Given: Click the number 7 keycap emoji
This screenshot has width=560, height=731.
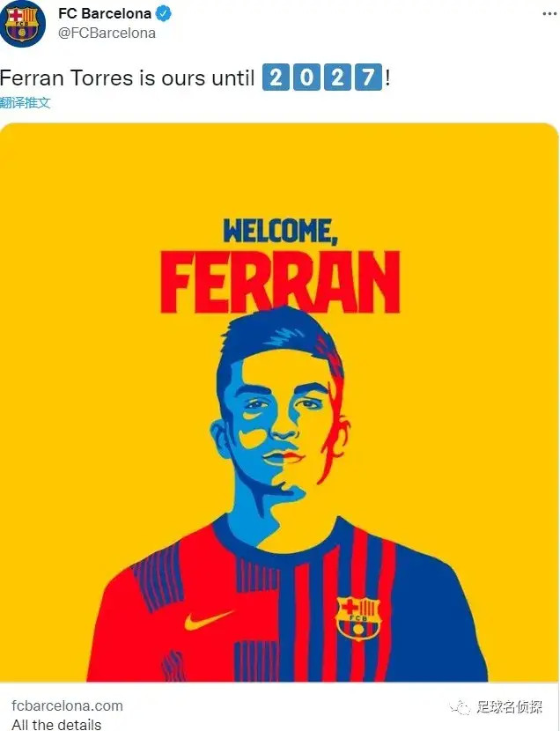Looking at the screenshot, I should click(368, 78).
